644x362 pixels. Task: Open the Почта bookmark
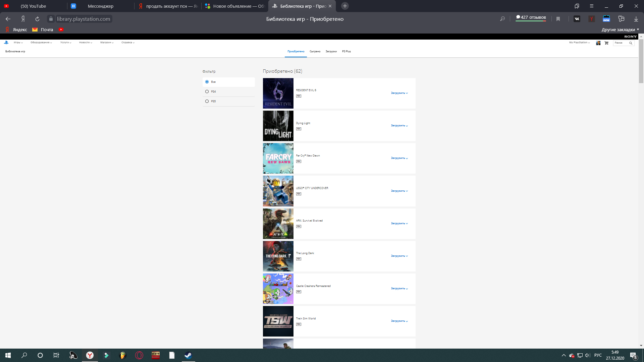pyautogui.click(x=43, y=29)
